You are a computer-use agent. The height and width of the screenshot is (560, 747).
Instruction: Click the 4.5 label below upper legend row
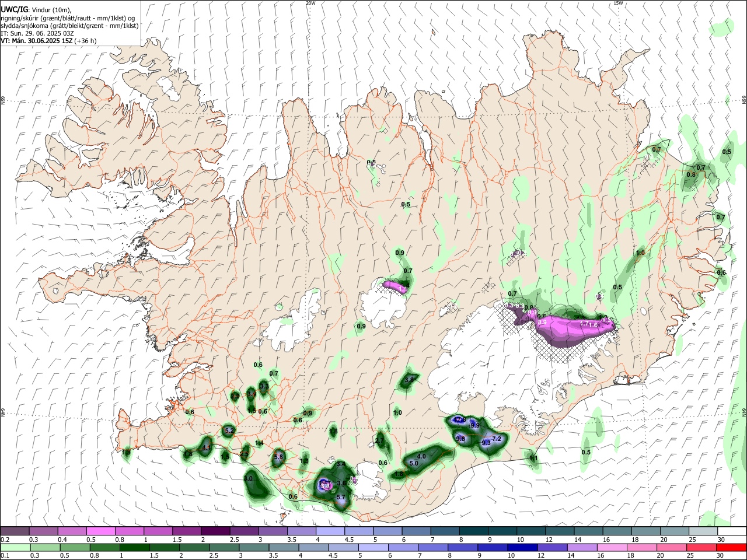click(349, 540)
